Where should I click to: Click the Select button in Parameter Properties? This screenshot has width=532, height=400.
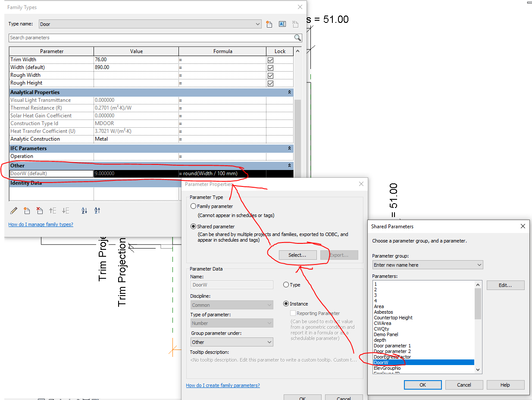(297, 255)
